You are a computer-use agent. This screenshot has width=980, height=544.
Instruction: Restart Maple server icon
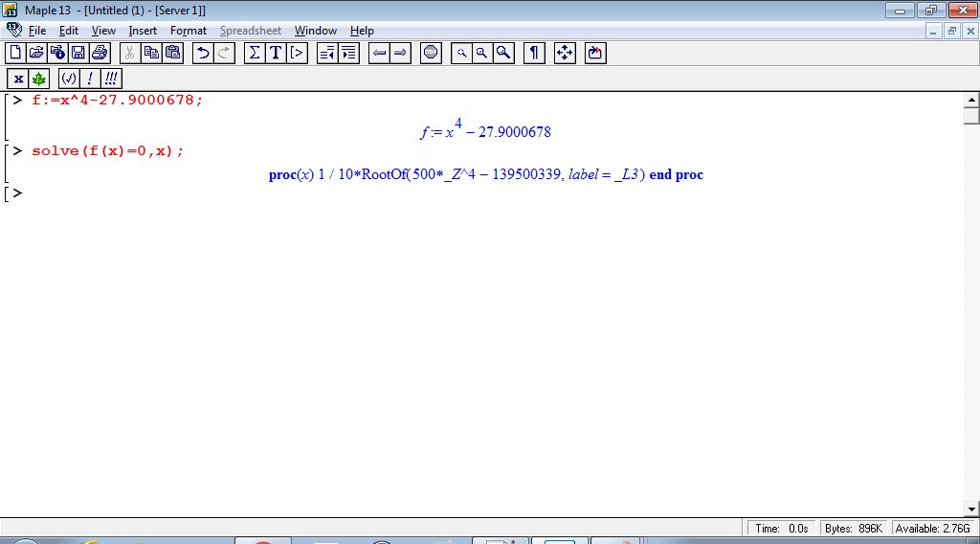coord(595,53)
